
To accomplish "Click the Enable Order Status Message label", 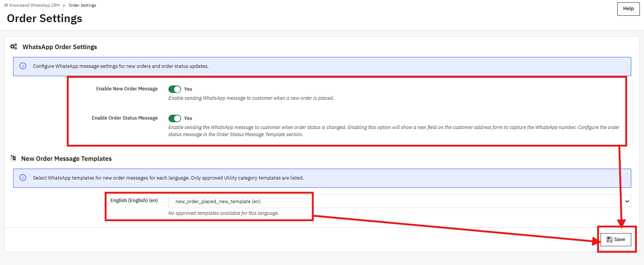I will click(125, 118).
